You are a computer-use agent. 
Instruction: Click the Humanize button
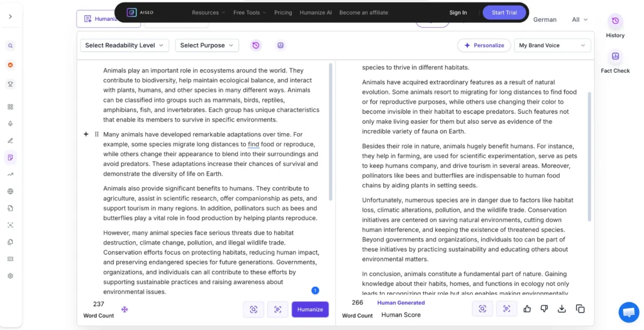(310, 309)
